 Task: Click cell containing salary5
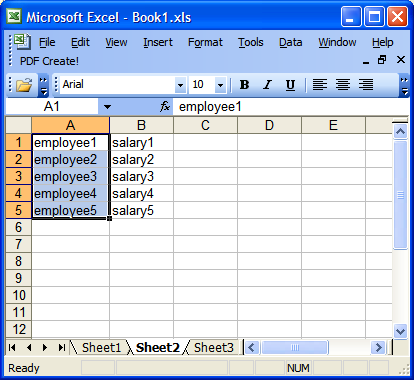[x=141, y=210]
